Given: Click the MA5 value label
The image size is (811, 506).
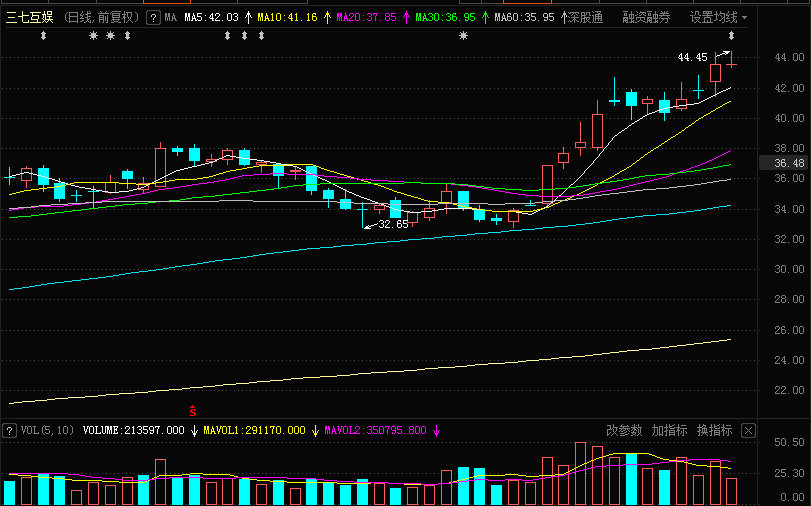Looking at the screenshot, I should [x=211, y=18].
